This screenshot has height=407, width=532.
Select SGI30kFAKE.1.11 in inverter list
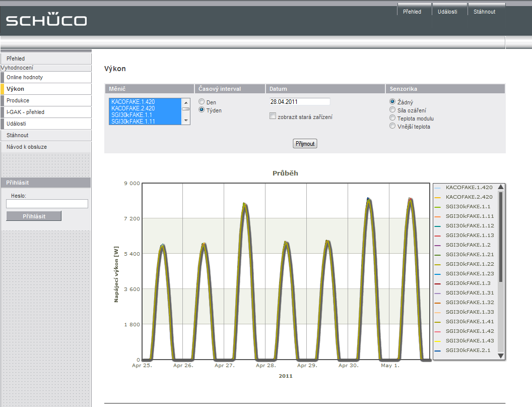pyautogui.click(x=145, y=121)
